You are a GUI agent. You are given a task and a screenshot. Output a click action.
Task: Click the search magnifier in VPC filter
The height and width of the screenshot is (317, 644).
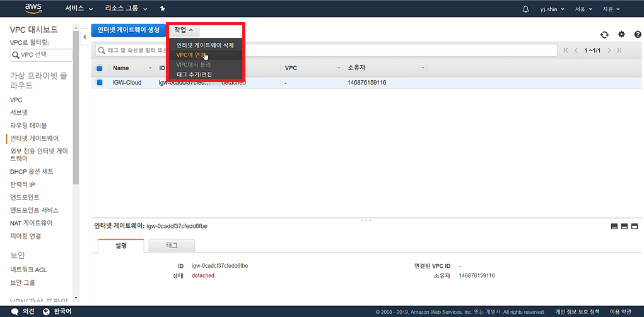pos(16,55)
